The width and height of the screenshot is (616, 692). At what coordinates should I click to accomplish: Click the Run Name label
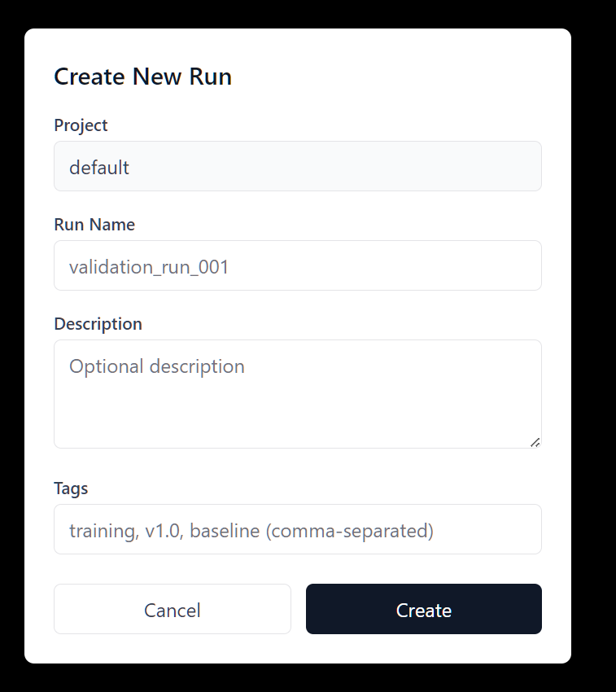coord(94,225)
